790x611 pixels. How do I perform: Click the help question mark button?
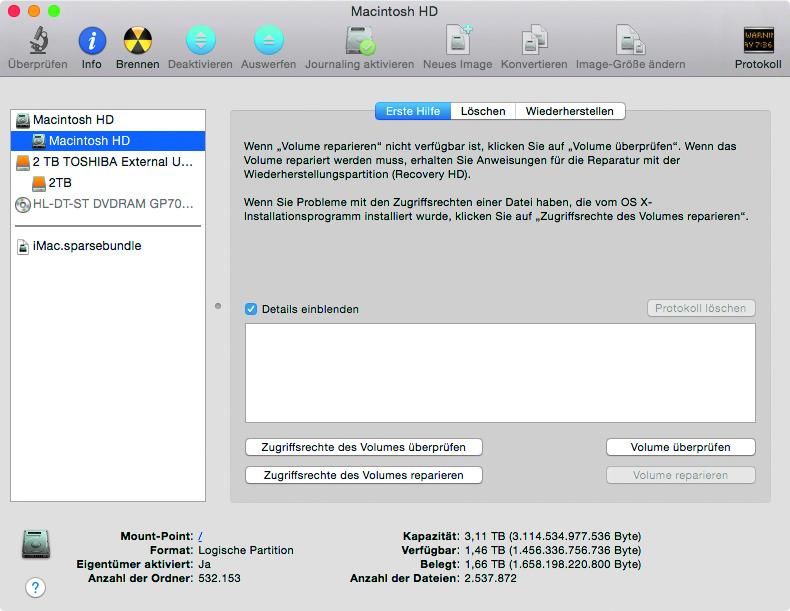35,587
